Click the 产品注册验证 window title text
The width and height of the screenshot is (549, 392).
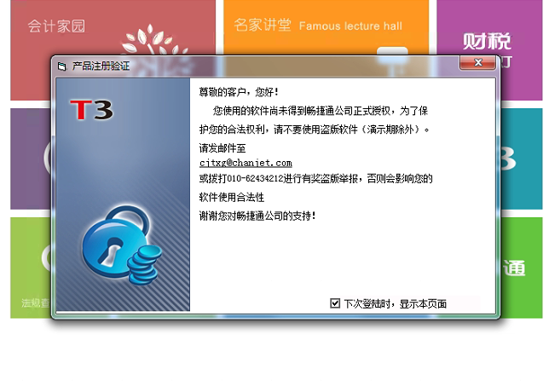coord(101,66)
